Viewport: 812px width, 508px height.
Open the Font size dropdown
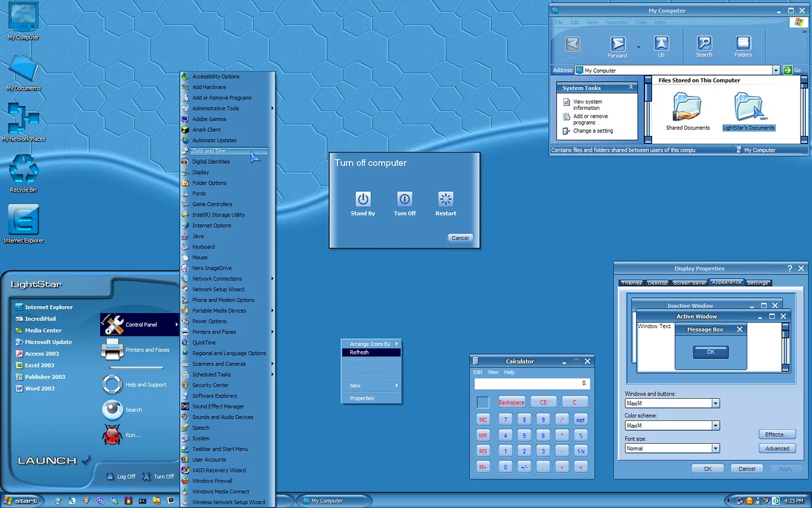716,448
